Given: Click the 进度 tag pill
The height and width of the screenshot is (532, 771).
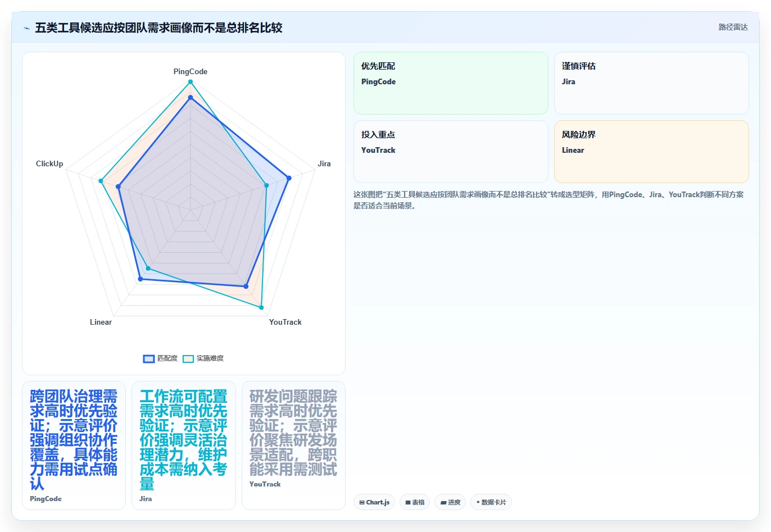Looking at the screenshot, I should (450, 502).
